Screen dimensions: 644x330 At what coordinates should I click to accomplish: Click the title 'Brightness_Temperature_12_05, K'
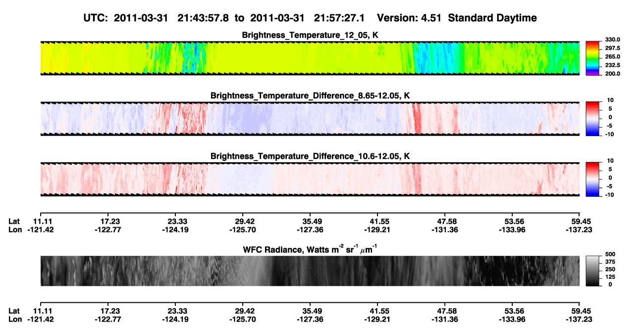310,35
